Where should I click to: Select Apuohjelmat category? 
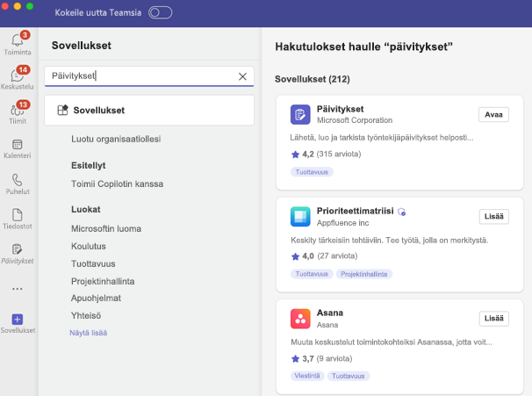click(x=96, y=299)
